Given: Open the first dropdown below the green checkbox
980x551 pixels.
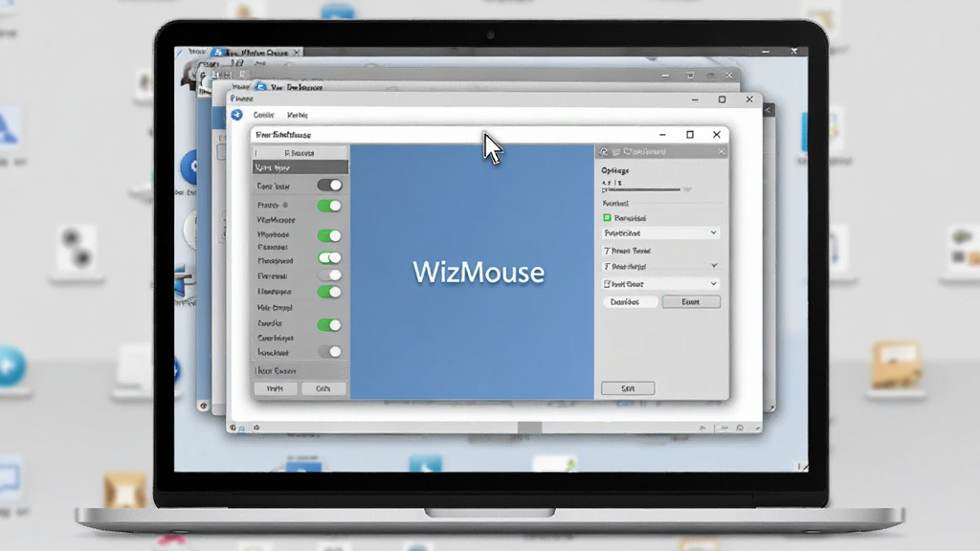Looking at the screenshot, I should coord(660,233).
